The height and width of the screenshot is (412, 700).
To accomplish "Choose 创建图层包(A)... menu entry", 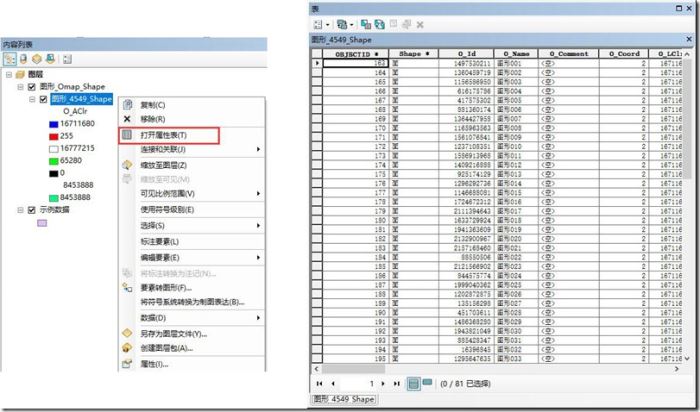I will [192, 348].
